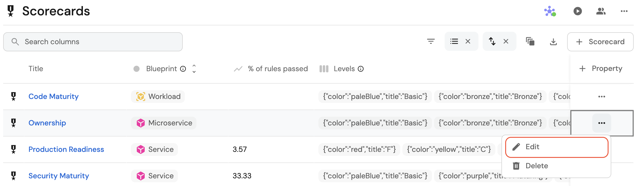Click the sort arrows icon
The image size is (644, 186).
492,41
